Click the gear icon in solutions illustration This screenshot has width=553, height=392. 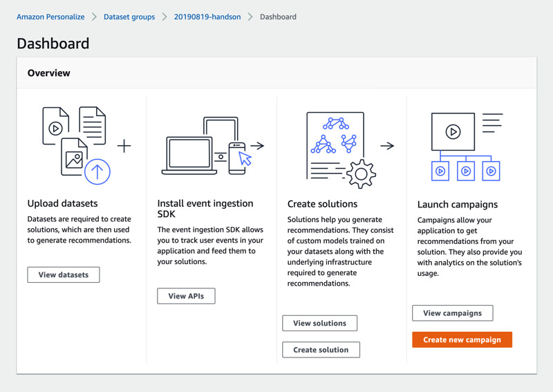tap(361, 174)
